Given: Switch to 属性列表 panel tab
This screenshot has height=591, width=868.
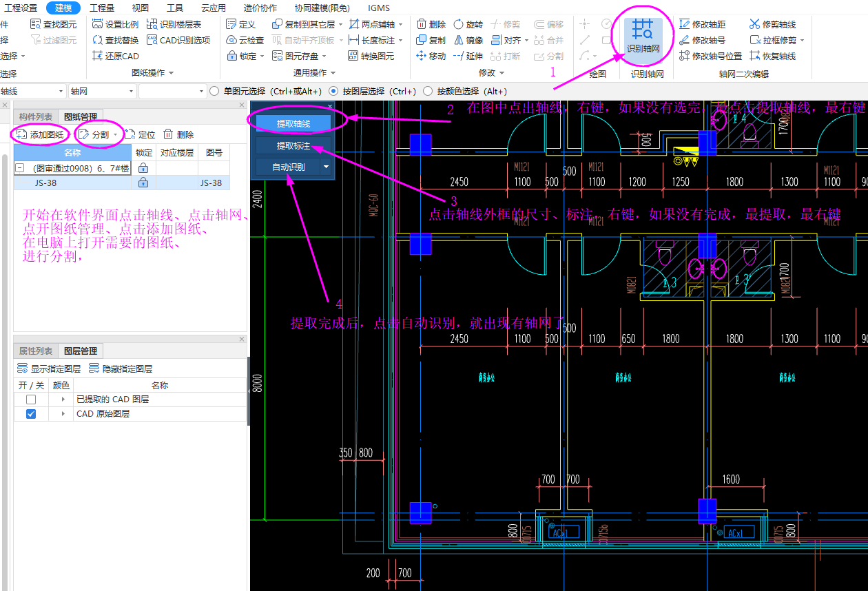Looking at the screenshot, I should pos(36,351).
